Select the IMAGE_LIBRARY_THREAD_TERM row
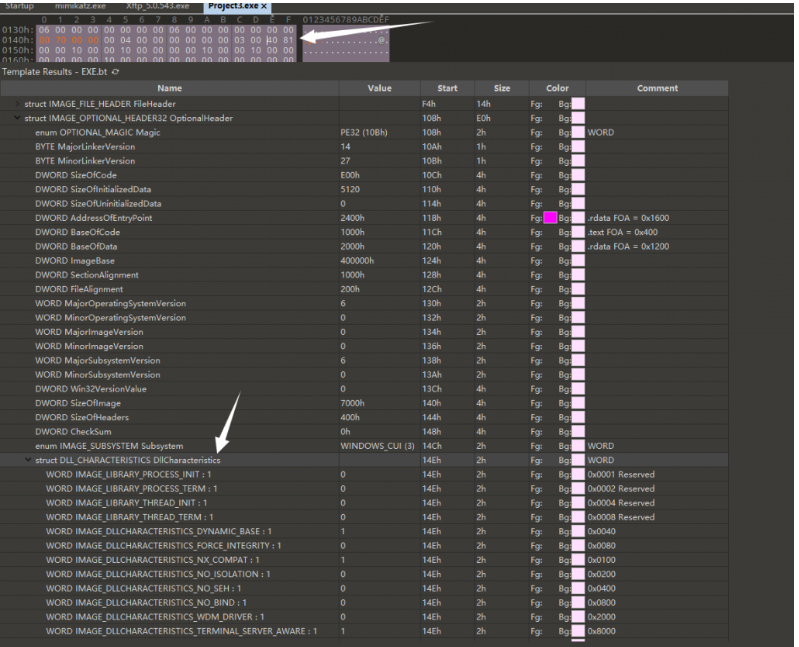This screenshot has width=799, height=647. point(364,518)
